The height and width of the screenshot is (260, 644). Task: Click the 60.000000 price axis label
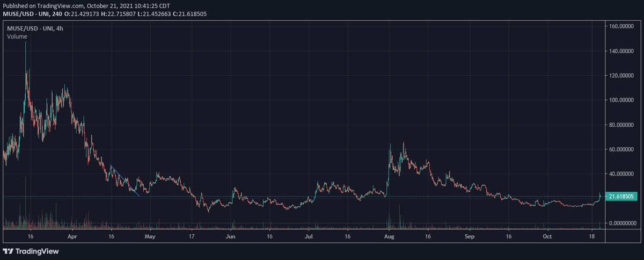[x=623, y=149]
